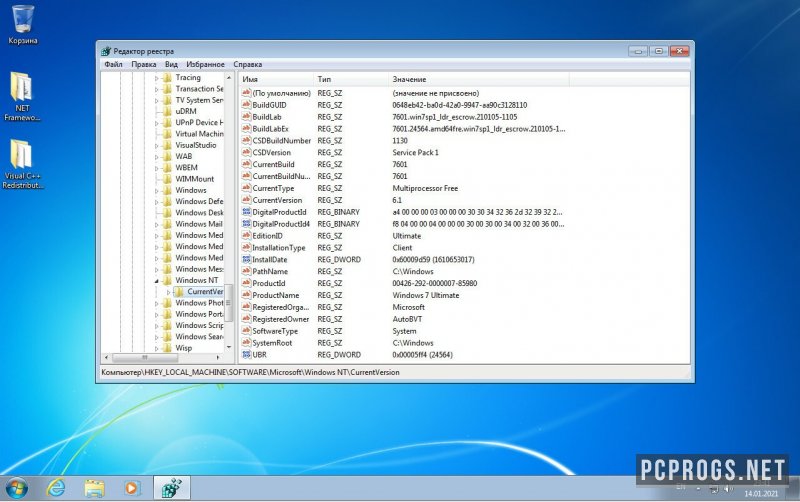800x502 pixels.
Task: Click the default value (По умолчанию) icon
Action: (x=246, y=93)
